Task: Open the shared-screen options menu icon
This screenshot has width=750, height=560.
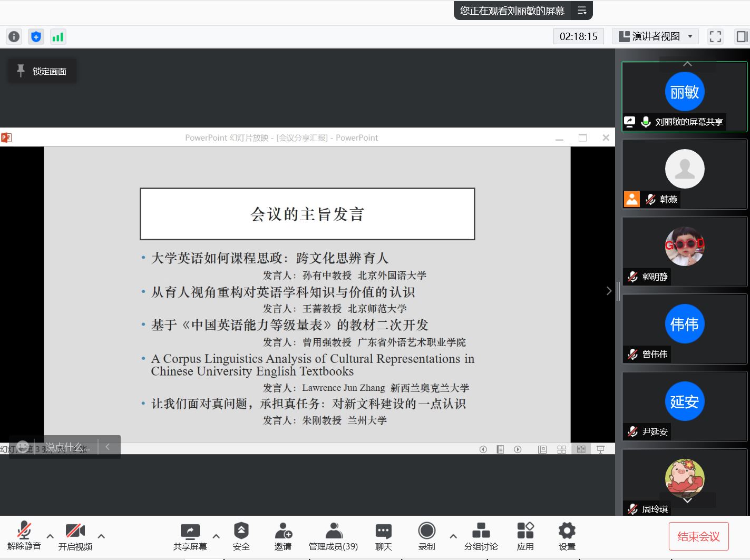Action: coord(582,11)
